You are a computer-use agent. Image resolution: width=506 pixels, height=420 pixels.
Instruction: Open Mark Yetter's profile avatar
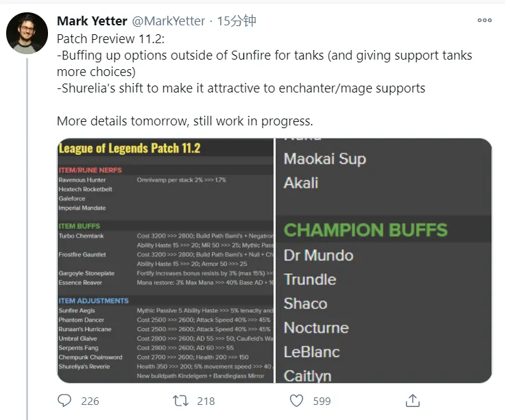(x=27, y=33)
